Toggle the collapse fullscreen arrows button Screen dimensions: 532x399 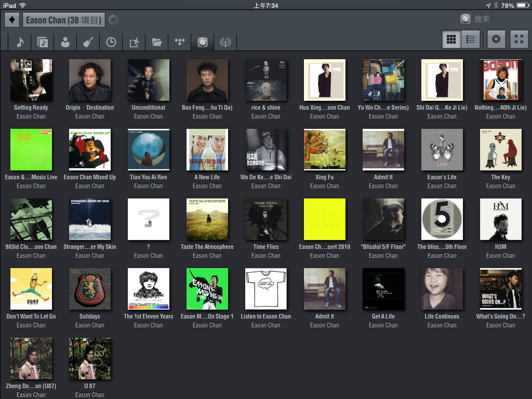[x=518, y=39]
